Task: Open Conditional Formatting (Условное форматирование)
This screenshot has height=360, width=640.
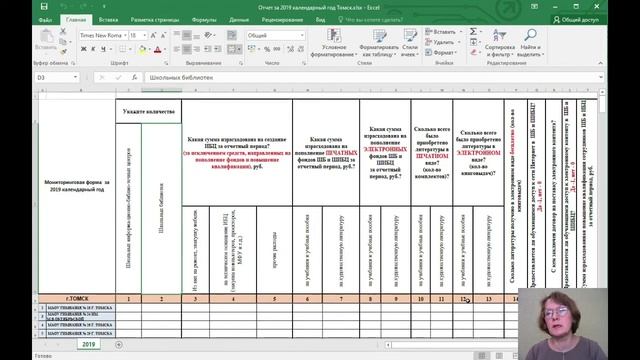Action: click(334, 43)
